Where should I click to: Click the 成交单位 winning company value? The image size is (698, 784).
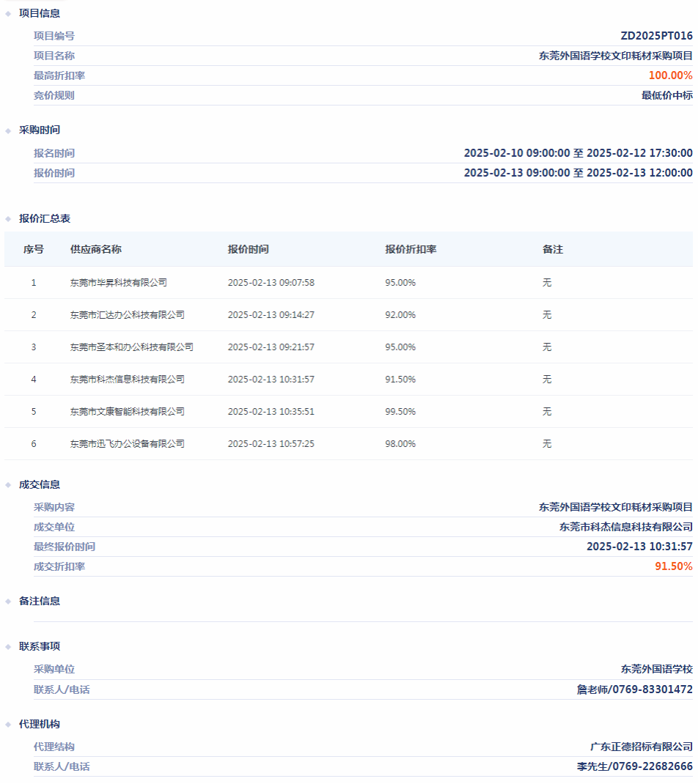(x=626, y=527)
